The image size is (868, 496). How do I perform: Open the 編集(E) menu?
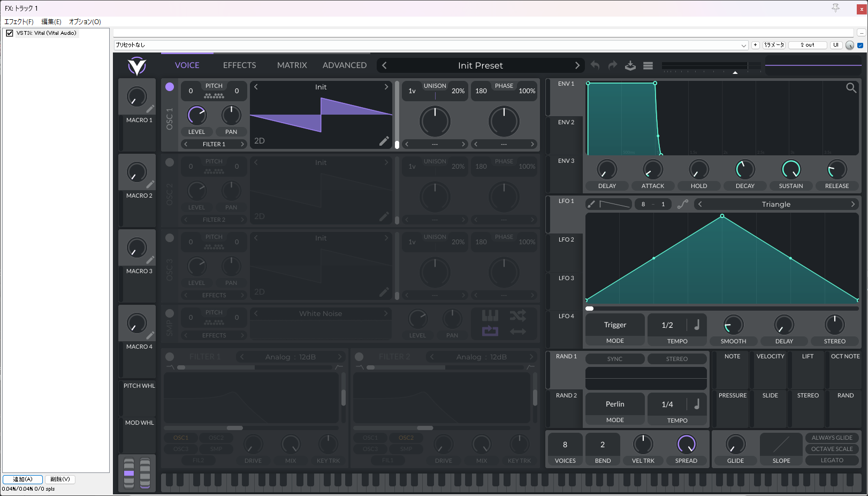(51, 22)
